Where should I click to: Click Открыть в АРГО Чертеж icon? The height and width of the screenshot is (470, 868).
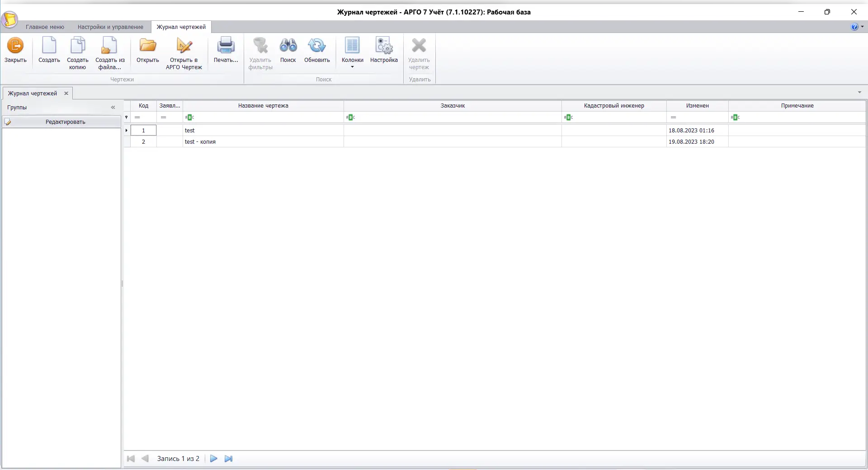184,53
